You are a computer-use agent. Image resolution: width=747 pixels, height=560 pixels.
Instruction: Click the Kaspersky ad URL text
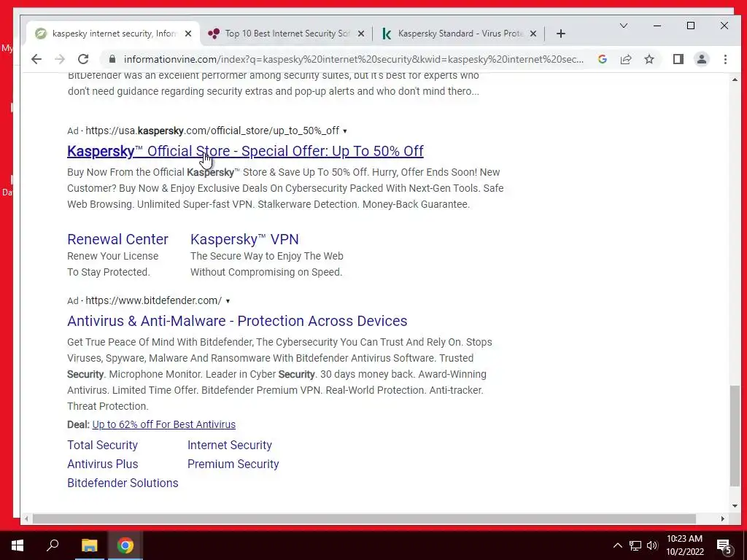pyautogui.click(x=212, y=131)
